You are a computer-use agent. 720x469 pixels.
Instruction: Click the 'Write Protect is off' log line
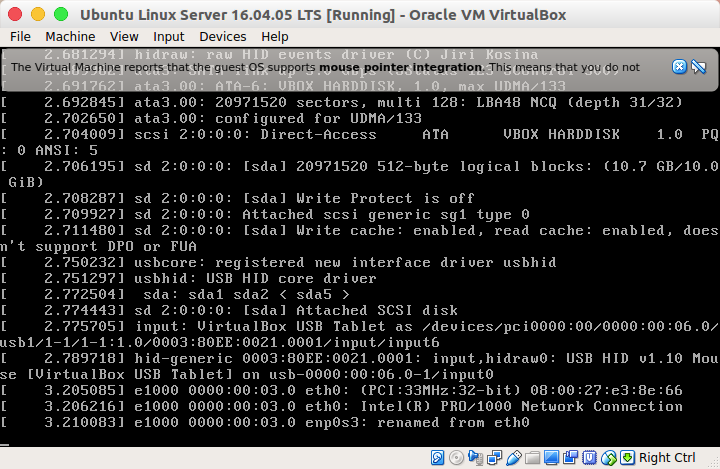pyautogui.click(x=237, y=198)
